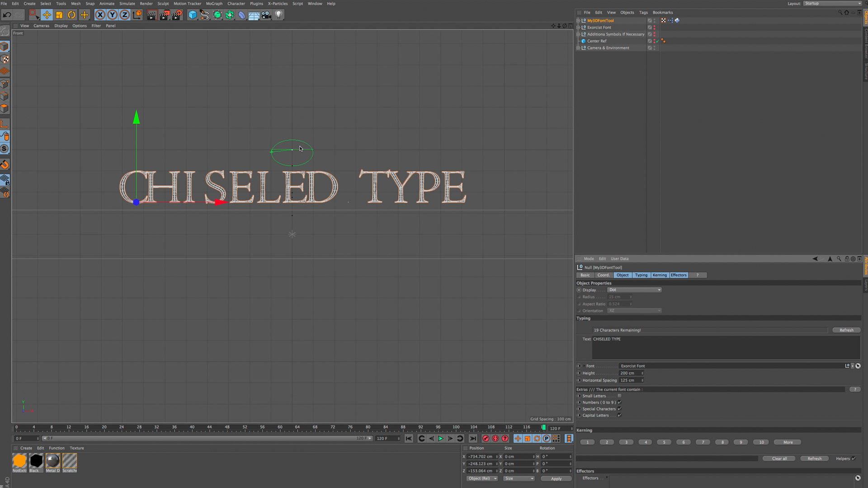Open the Object (Rel) coordinate dropdown
Viewport: 868px width, 488px height.
coord(482,479)
